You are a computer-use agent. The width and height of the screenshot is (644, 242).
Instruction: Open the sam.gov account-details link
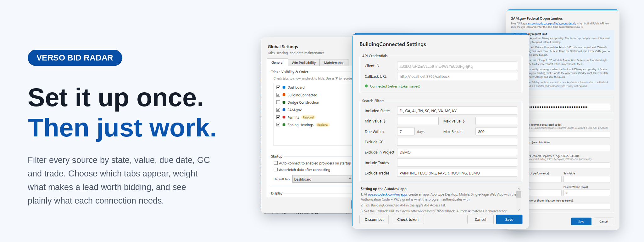pos(551,24)
